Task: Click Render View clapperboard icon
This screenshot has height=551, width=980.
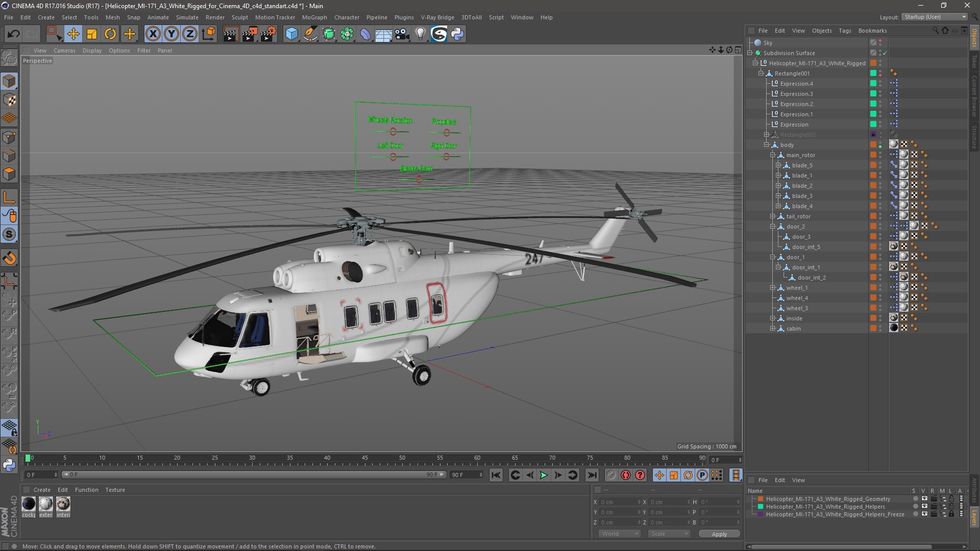Action: tap(231, 34)
